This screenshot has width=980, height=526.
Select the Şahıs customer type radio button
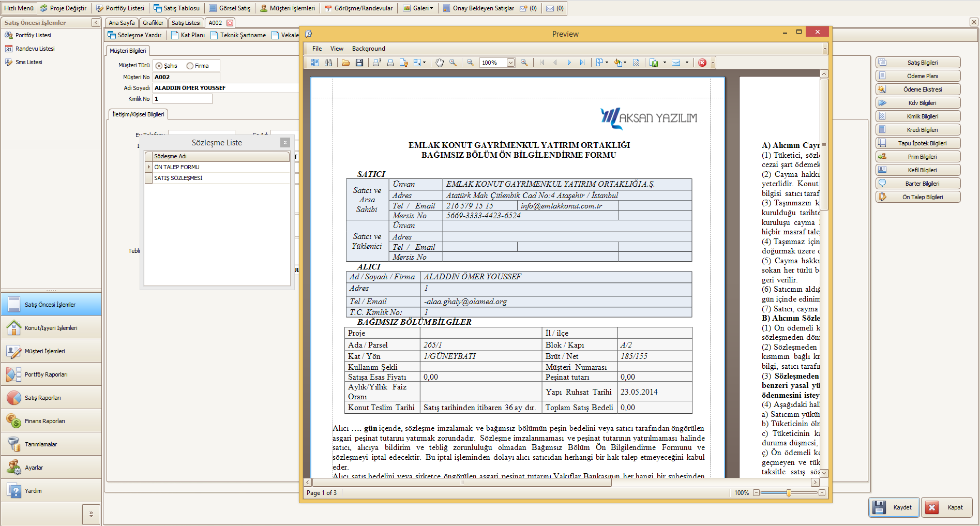159,66
